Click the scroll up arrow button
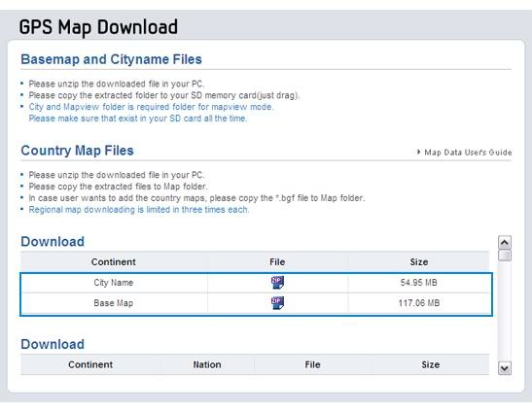This screenshot has width=532, height=412. 505,243
